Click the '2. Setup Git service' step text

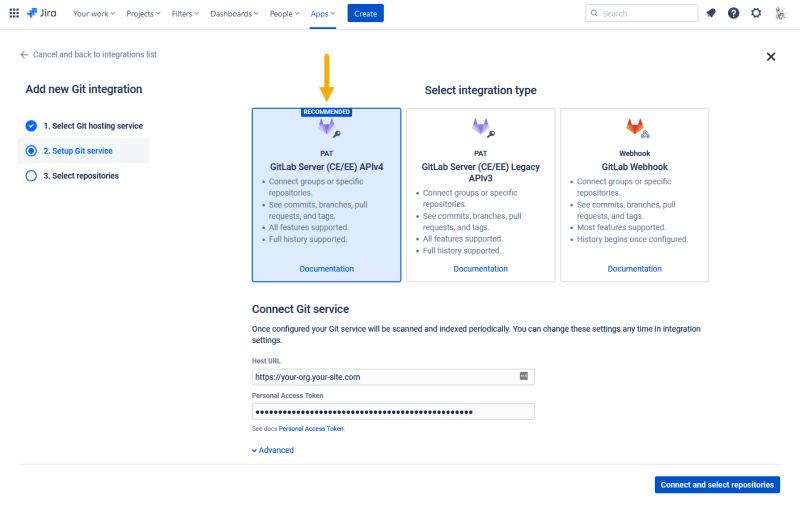[78, 151]
